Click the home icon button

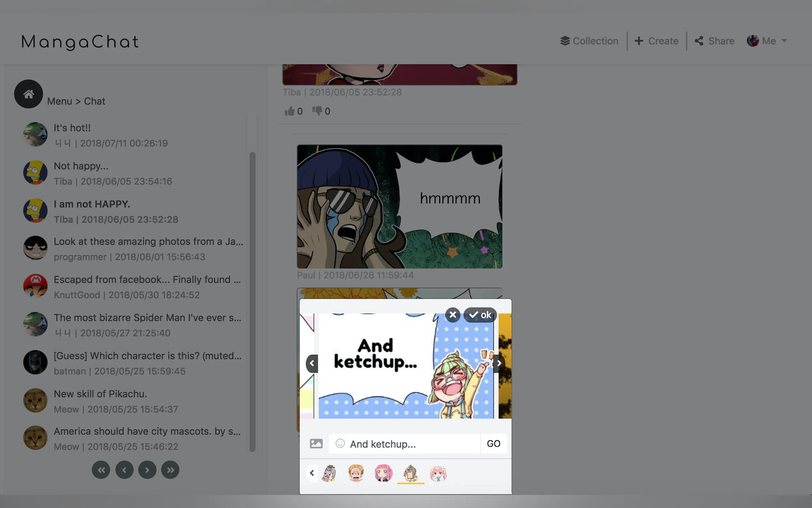pos(28,94)
